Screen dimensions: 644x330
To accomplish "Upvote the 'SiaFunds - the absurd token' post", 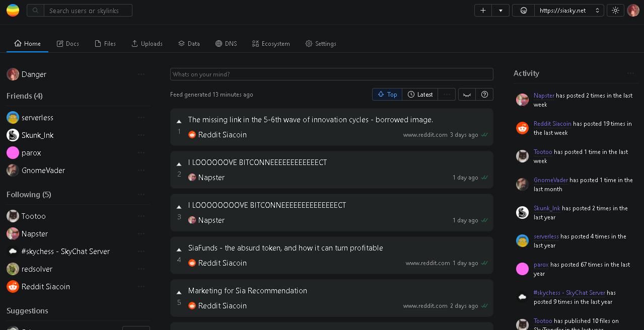I will [179, 250].
